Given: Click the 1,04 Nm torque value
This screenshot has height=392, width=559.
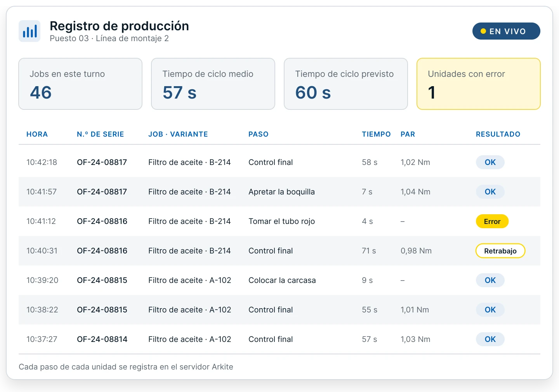Looking at the screenshot, I should [415, 192].
